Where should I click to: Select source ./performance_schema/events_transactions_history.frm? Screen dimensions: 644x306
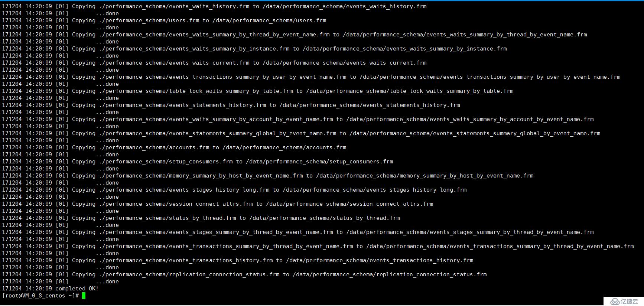(x=186, y=260)
